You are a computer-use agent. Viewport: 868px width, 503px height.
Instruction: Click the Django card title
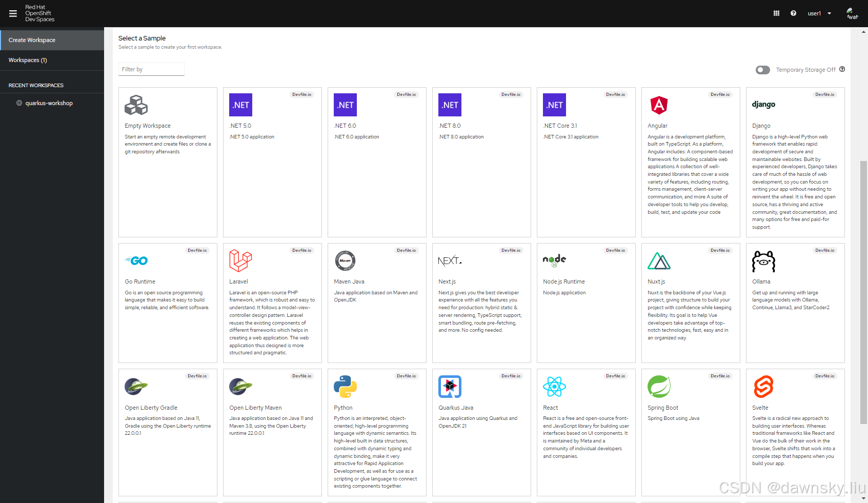click(761, 126)
